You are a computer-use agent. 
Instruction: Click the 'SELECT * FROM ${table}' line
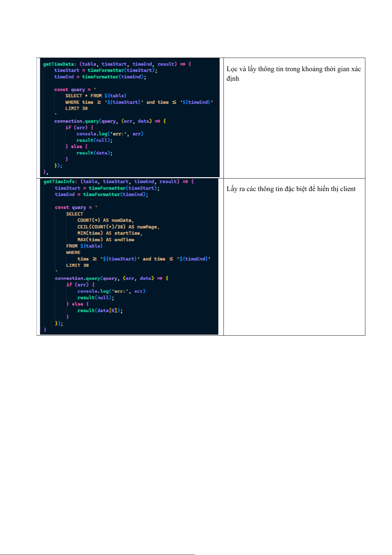[96, 96]
